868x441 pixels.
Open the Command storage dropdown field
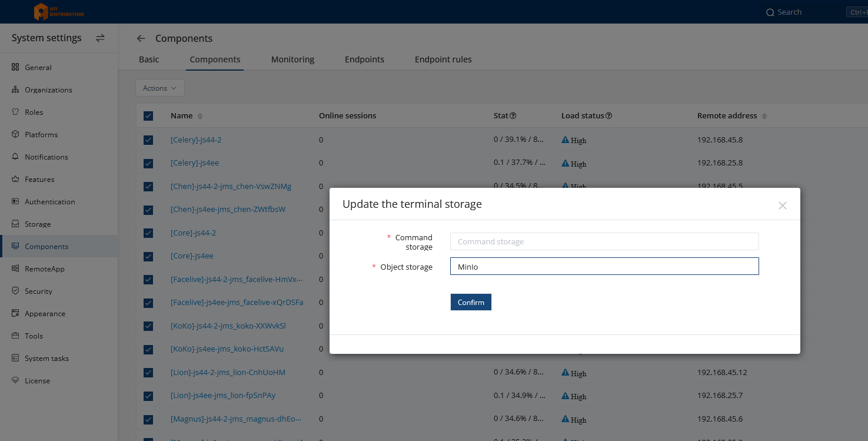coord(604,242)
